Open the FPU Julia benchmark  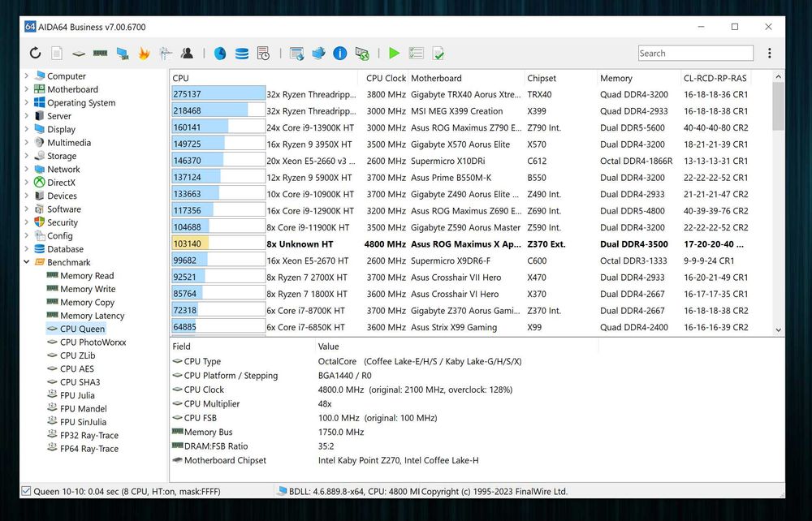pos(77,395)
